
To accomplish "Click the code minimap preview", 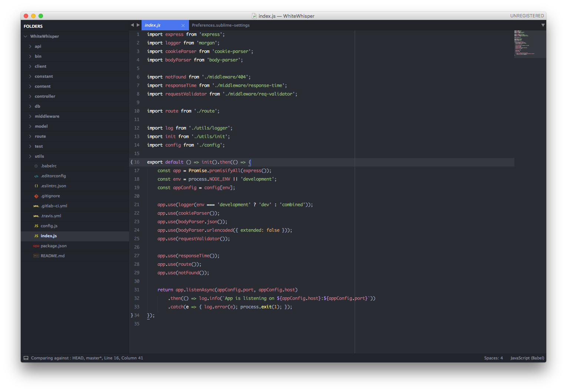I will coord(530,44).
